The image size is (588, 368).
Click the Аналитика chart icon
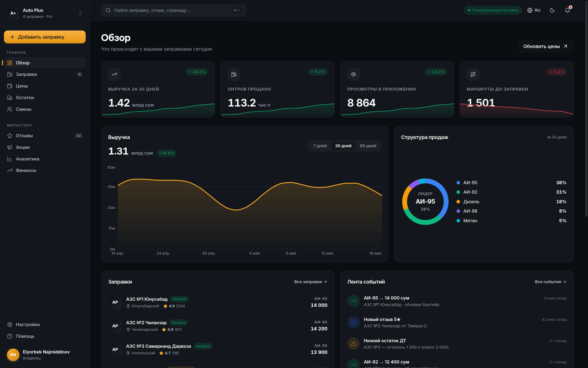point(10,159)
